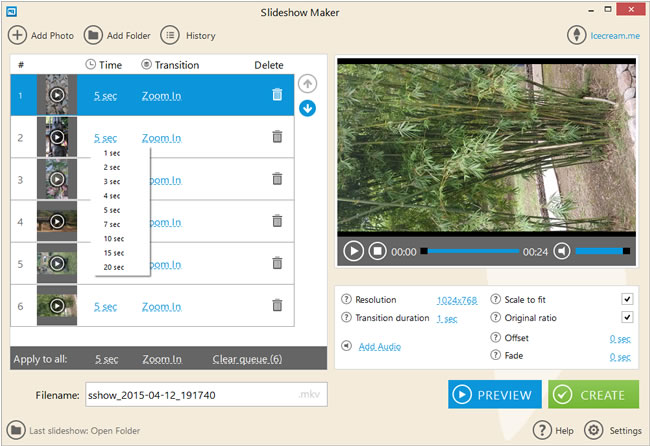The width and height of the screenshot is (650, 446).
Task: Uncheck the Original ratio checkbox
Action: [627, 318]
